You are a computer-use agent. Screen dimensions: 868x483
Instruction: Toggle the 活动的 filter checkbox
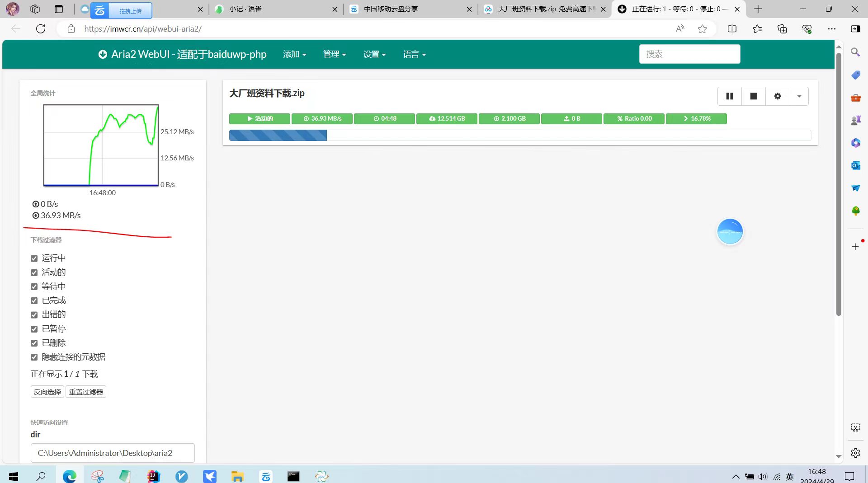(34, 272)
